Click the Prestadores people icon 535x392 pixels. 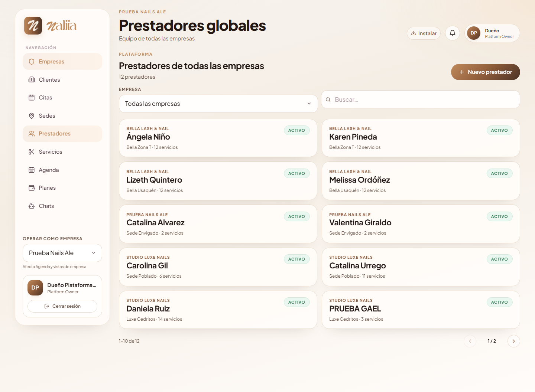coord(32,134)
